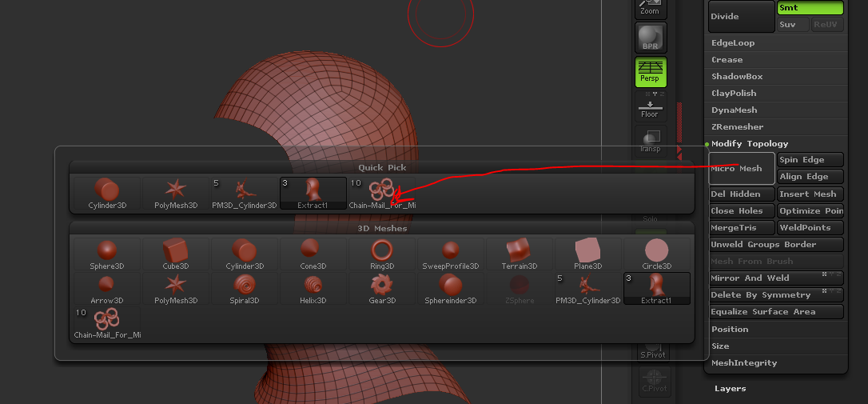Click the Divide button
The image size is (868, 404).
point(741,16)
